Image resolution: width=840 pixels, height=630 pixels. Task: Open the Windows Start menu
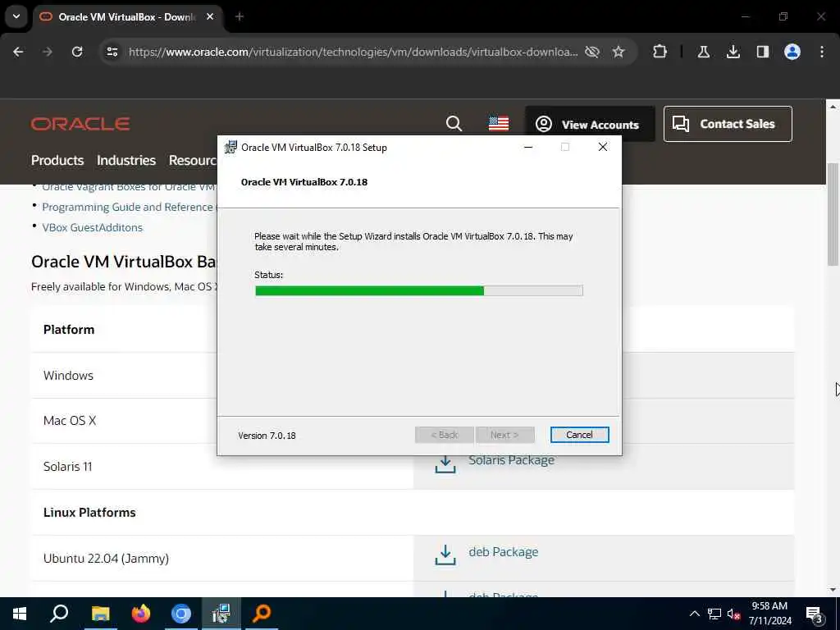20,614
